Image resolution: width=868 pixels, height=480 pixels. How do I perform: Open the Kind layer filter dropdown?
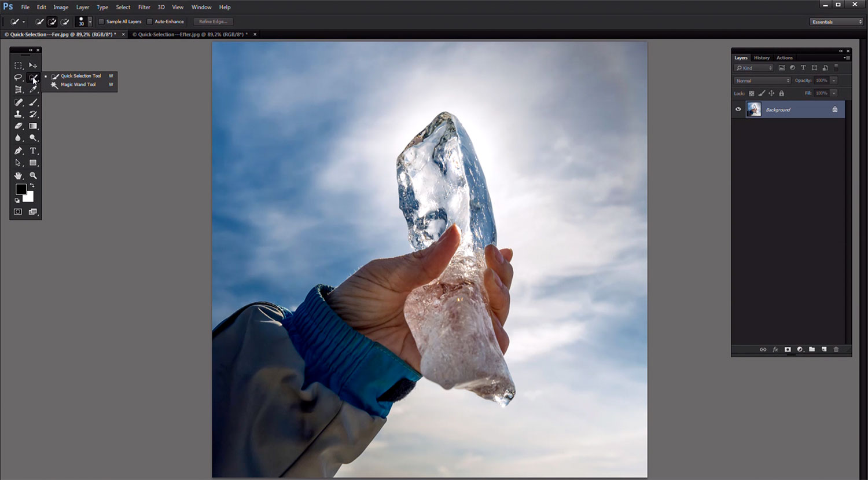[x=754, y=68]
